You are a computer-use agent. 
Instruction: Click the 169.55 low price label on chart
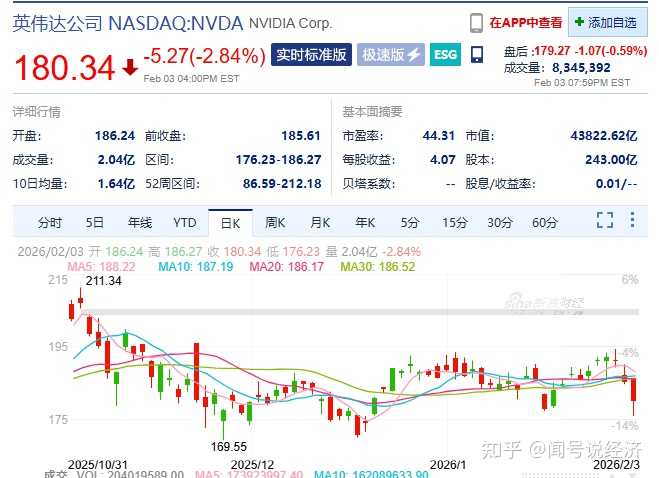tap(229, 446)
